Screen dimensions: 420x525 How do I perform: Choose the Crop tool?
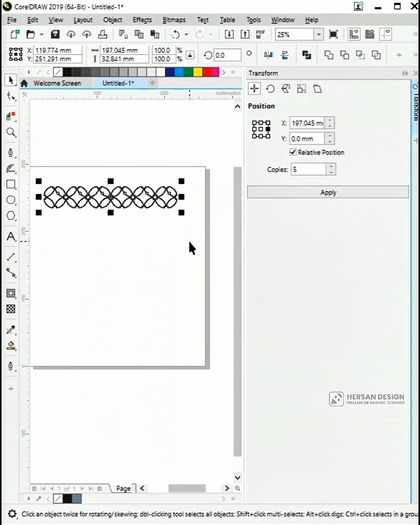point(11,115)
